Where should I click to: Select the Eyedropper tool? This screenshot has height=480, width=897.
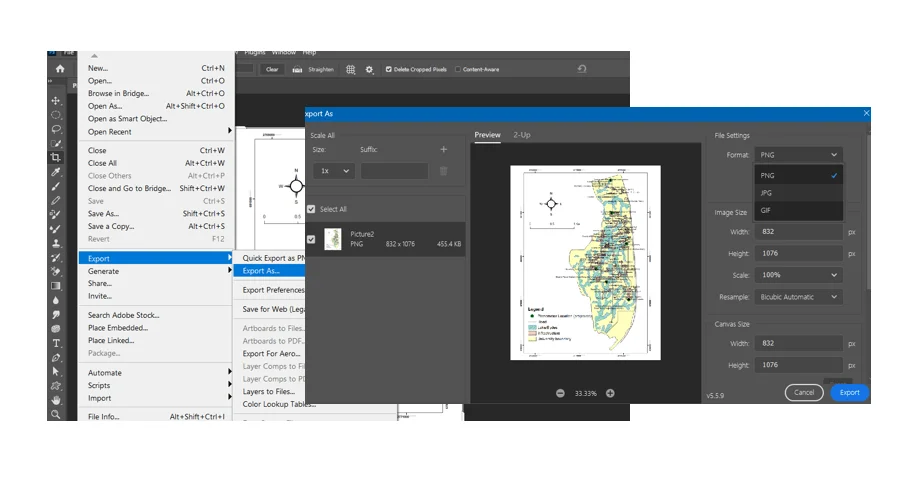coord(55,172)
